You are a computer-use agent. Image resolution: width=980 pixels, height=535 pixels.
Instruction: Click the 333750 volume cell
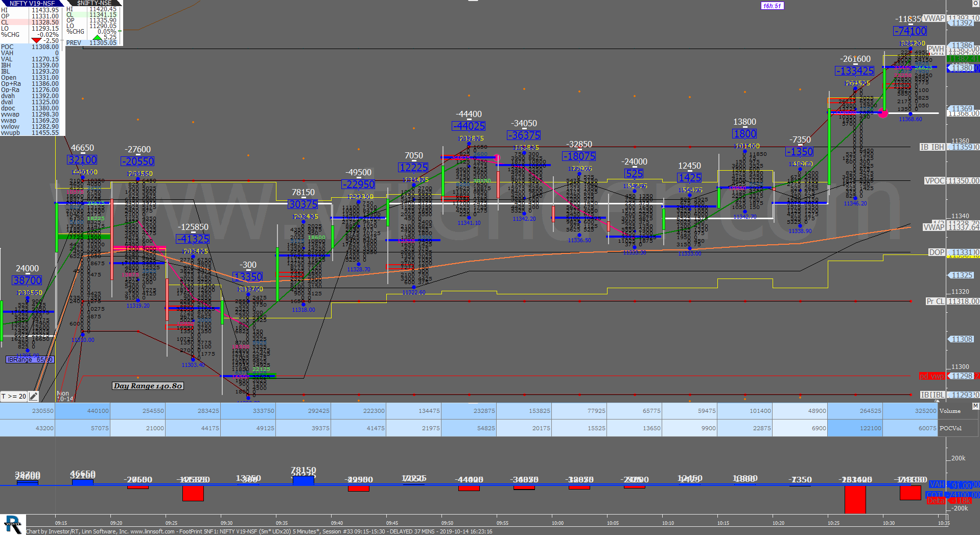[248, 411]
